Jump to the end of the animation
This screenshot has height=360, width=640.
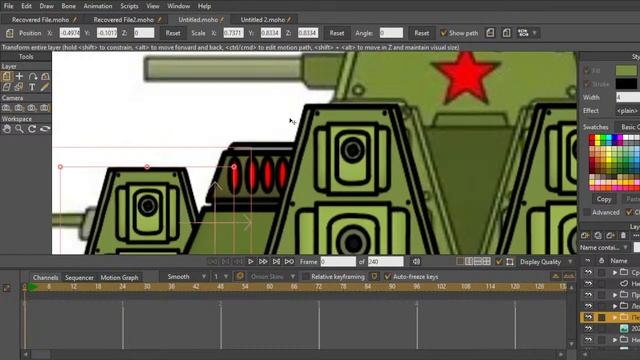289,262
